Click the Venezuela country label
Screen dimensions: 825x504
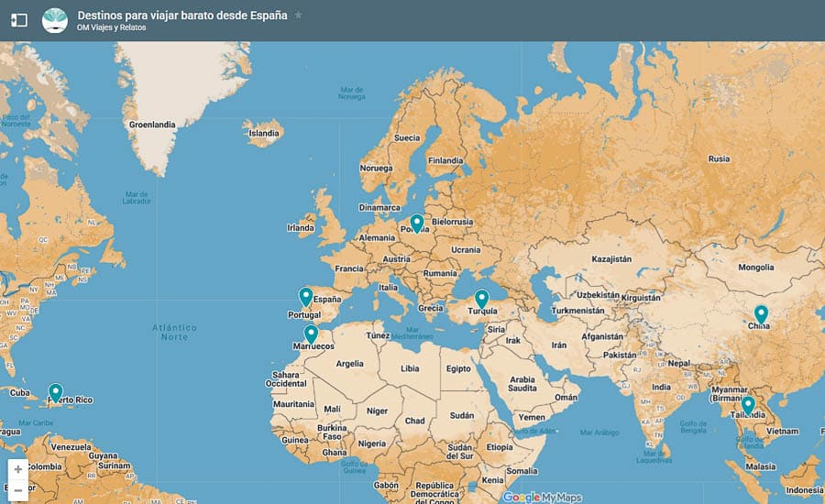[71, 446]
